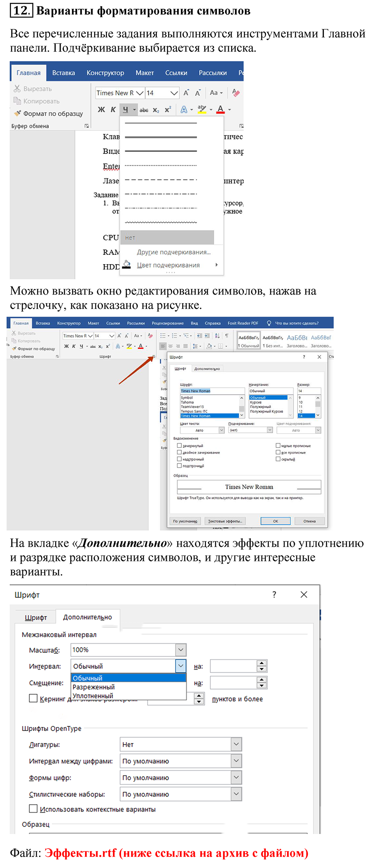Click the help question mark in large Шрифт dialog
The width and height of the screenshot is (371, 868).
(x=274, y=595)
